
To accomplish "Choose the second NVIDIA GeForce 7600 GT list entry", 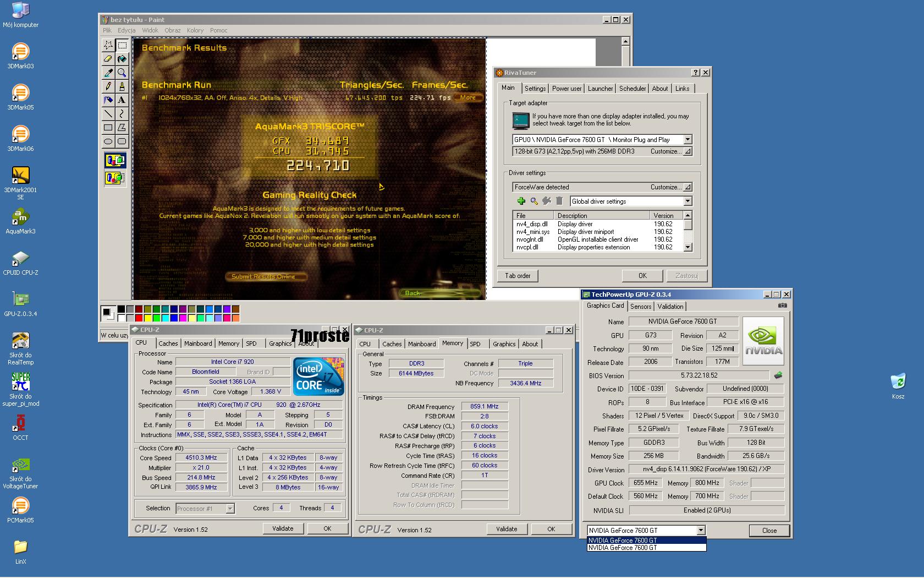I will click(646, 548).
